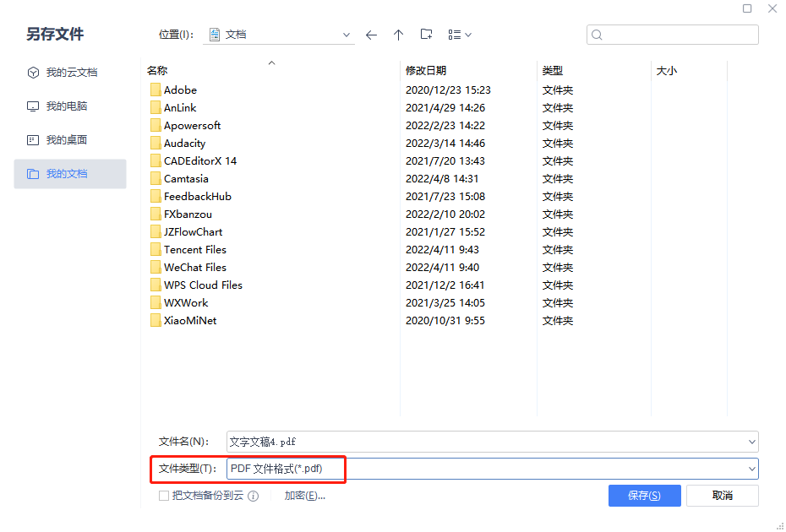Select the FXbanzou folder name
This screenshot has height=532, width=786.
pos(188,214)
